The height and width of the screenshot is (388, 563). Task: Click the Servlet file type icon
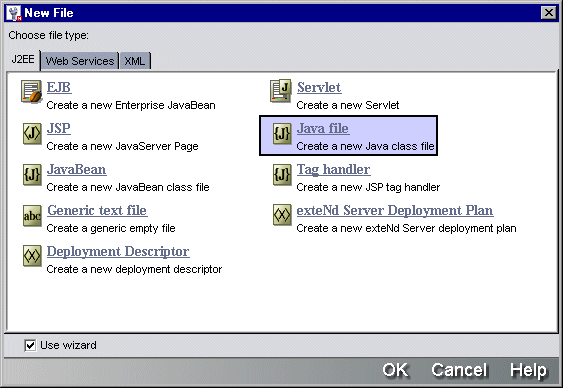point(280,91)
